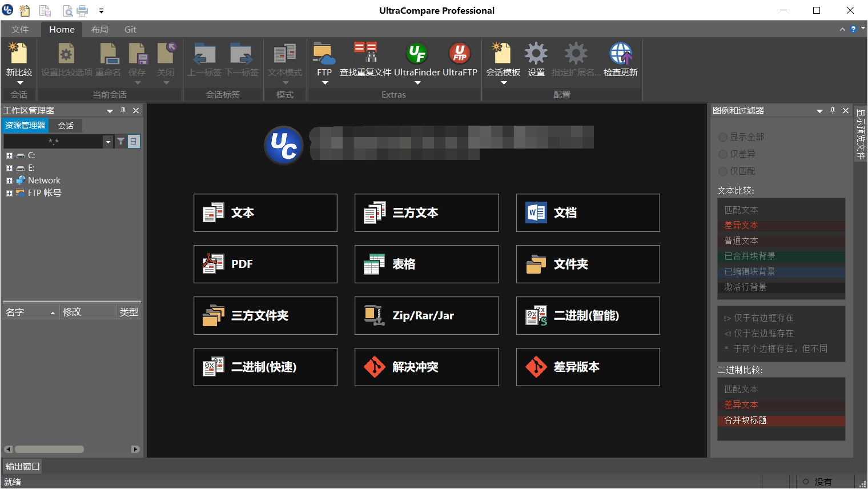Switch to the Git ribbon tab
This screenshot has height=489, width=868.
click(130, 29)
